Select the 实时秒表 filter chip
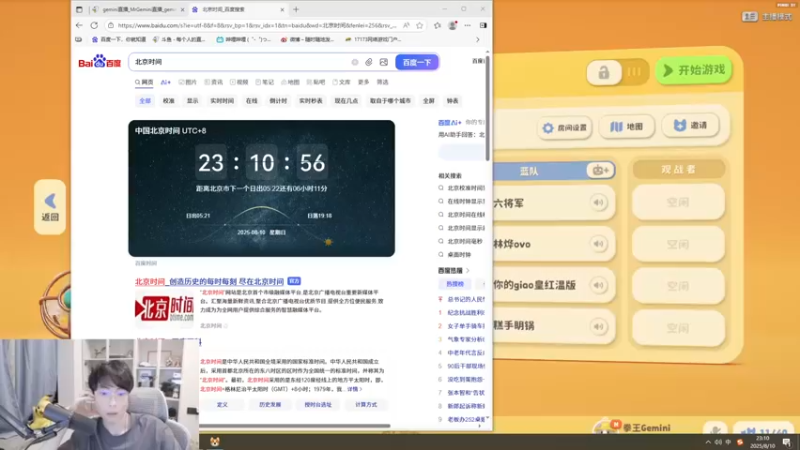Viewport: 800px width, 450px height. (311, 101)
